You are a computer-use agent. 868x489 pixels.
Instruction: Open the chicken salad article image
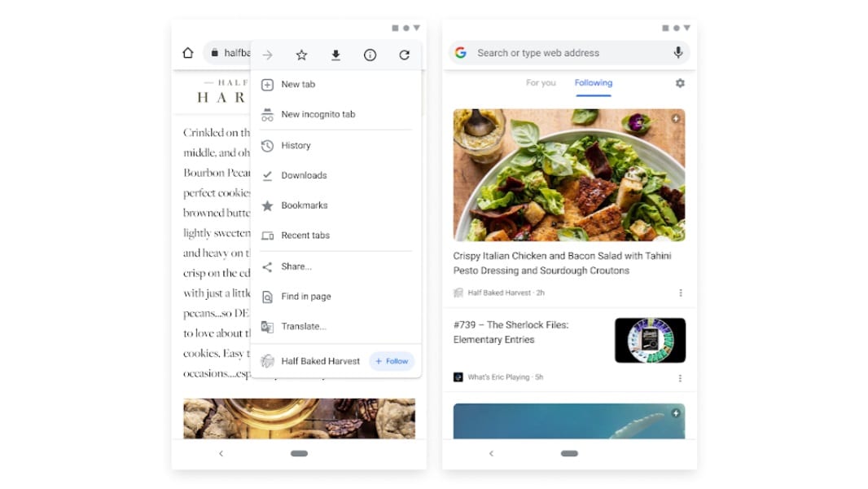click(569, 175)
